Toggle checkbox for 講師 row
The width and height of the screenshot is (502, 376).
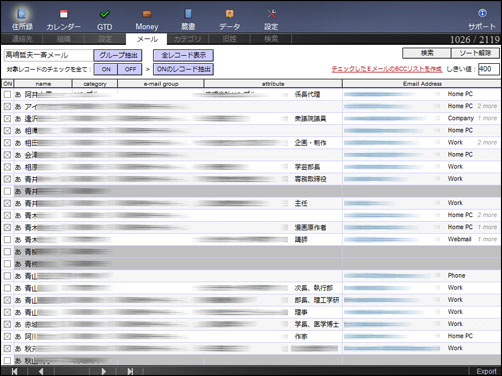pyautogui.click(x=7, y=240)
